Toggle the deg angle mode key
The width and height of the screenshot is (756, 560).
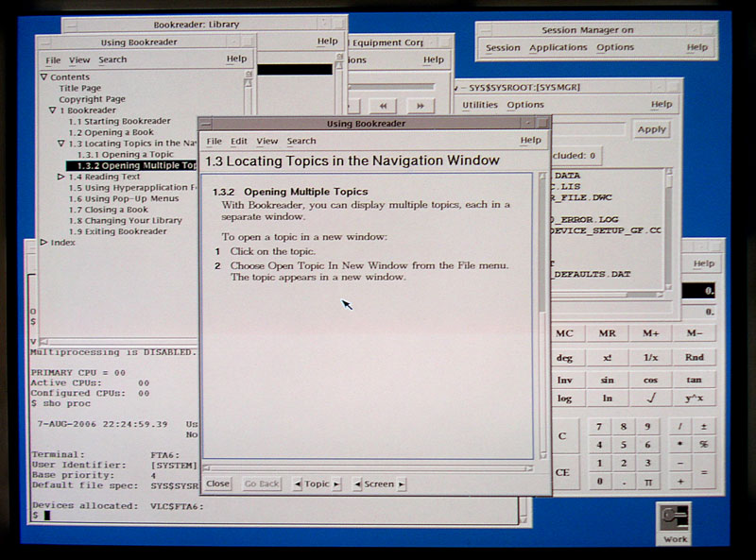click(x=564, y=358)
